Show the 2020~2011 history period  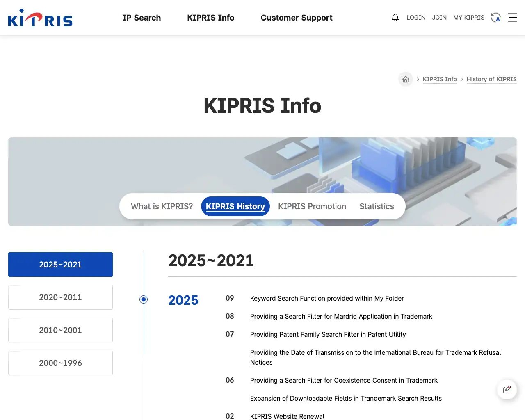click(60, 297)
